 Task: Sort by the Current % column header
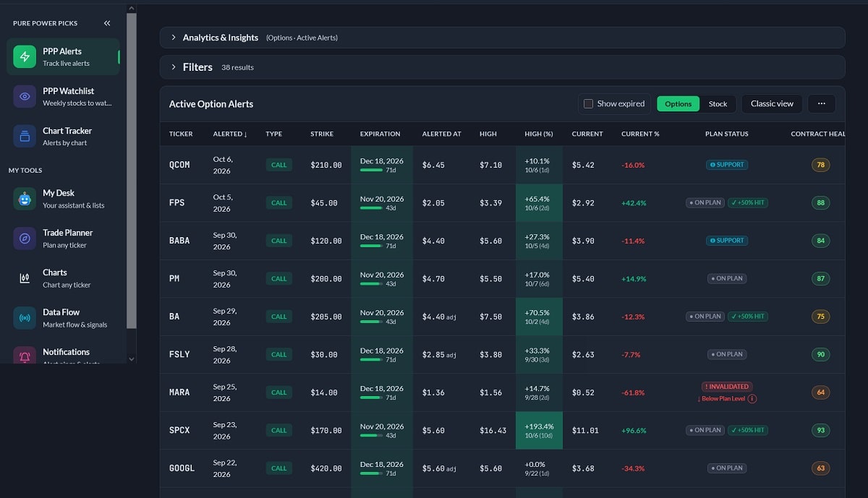click(x=640, y=134)
